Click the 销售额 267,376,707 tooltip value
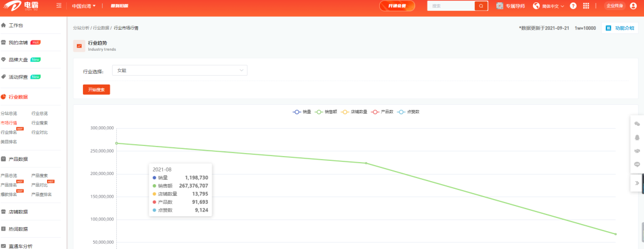 194,186
